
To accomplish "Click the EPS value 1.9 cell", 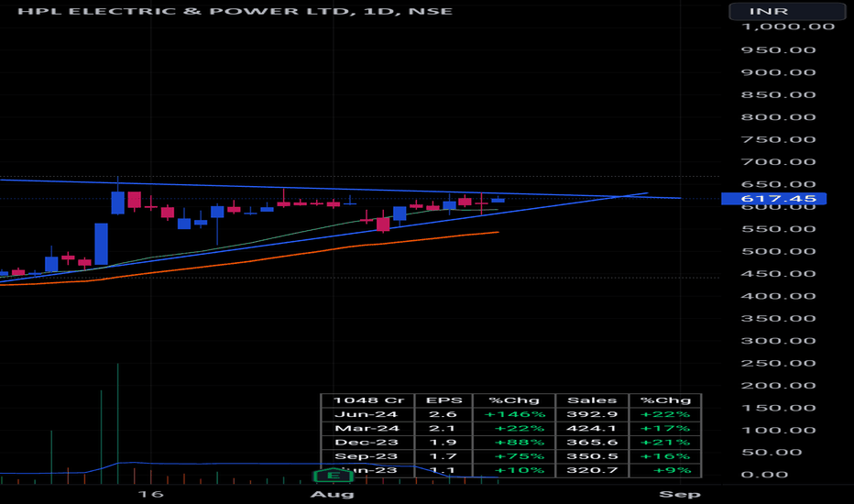I will point(443,443).
